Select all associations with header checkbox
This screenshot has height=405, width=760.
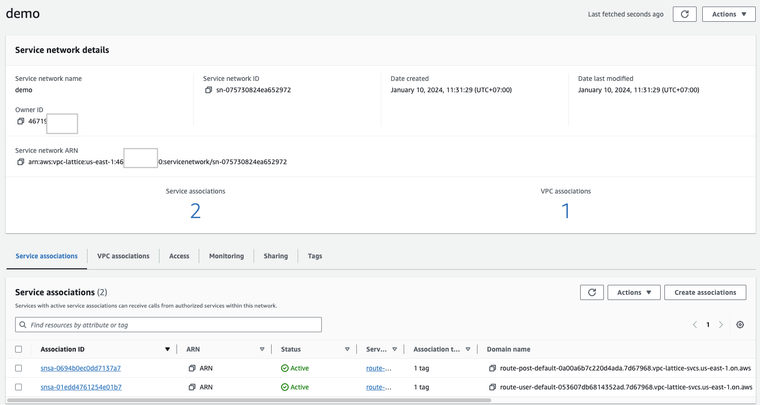[x=18, y=349]
